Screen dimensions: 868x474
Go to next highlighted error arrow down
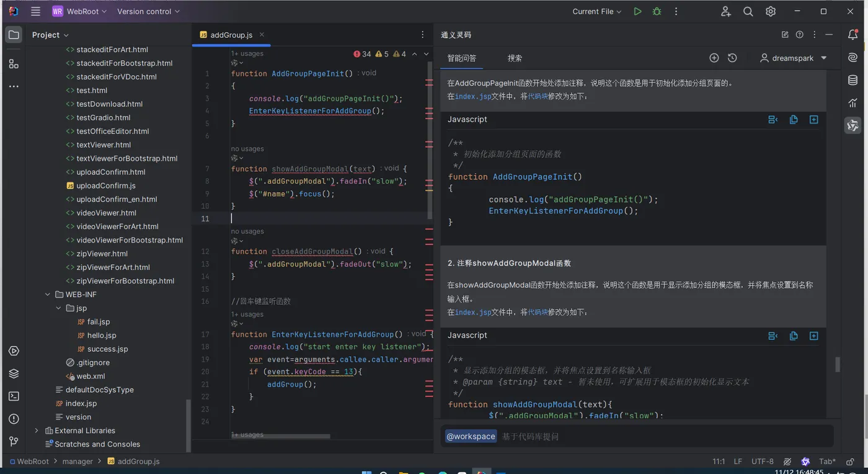point(426,54)
